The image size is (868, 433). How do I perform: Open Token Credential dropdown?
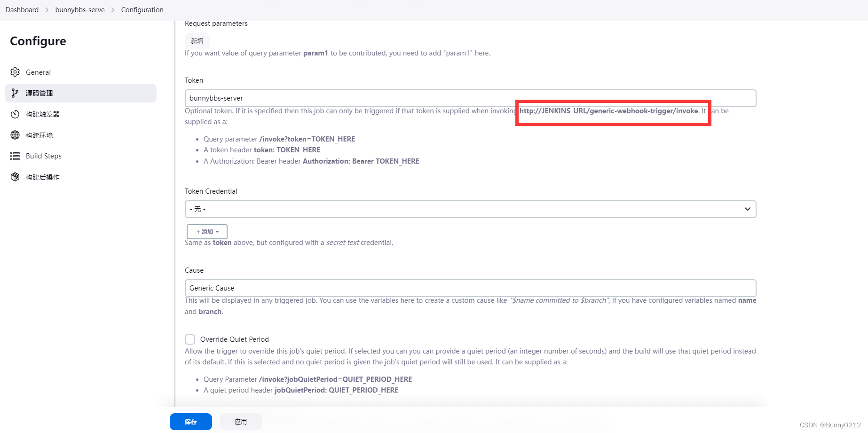coord(470,209)
